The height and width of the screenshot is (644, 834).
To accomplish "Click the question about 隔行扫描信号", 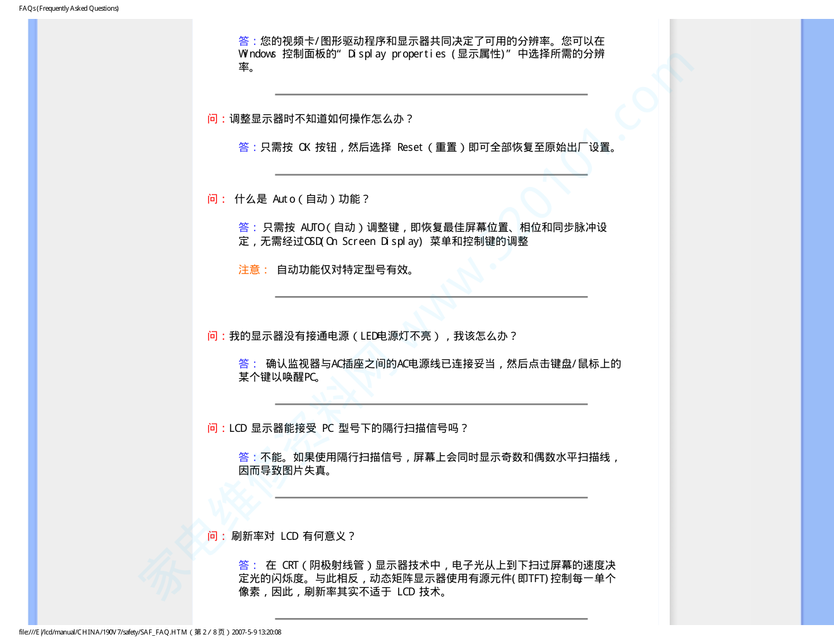I will click(x=337, y=428).
